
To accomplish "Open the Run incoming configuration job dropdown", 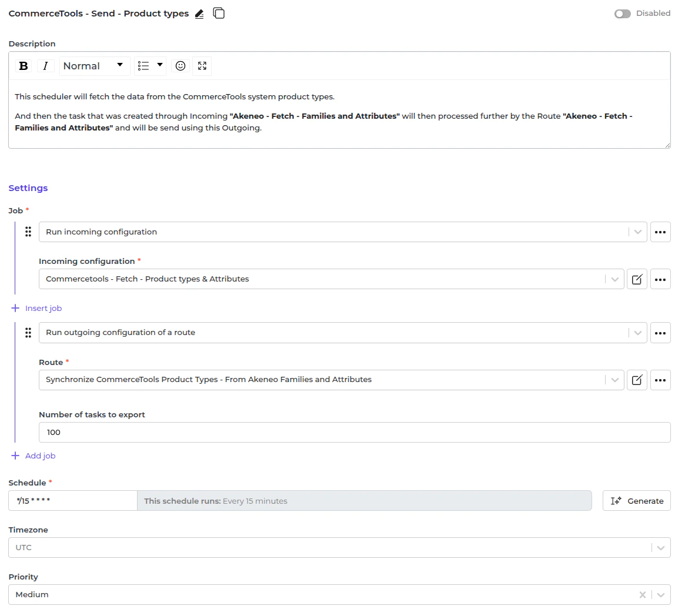I will pos(342,232).
